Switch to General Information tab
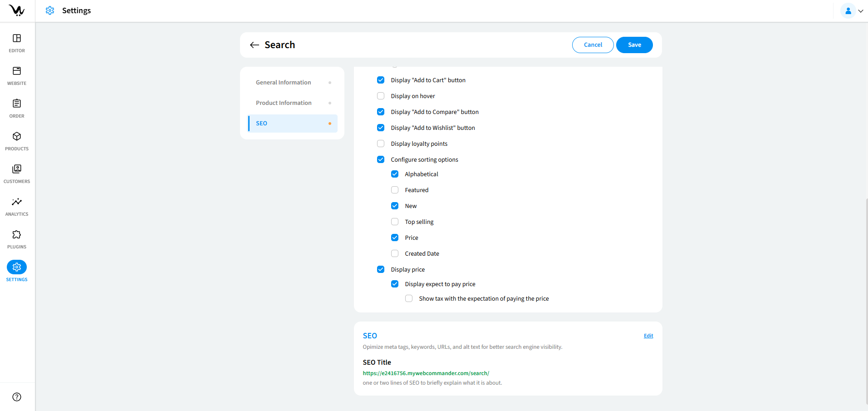Viewport: 868px width, 411px height. point(283,83)
